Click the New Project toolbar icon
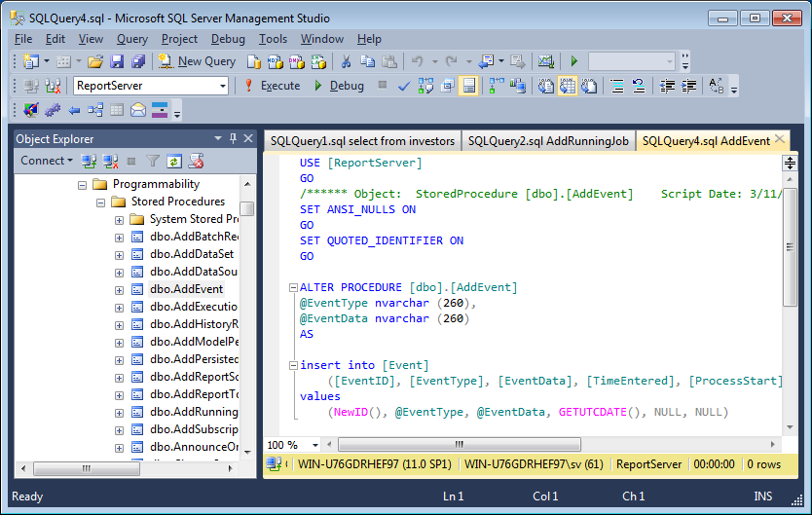812x515 pixels. tap(31, 61)
